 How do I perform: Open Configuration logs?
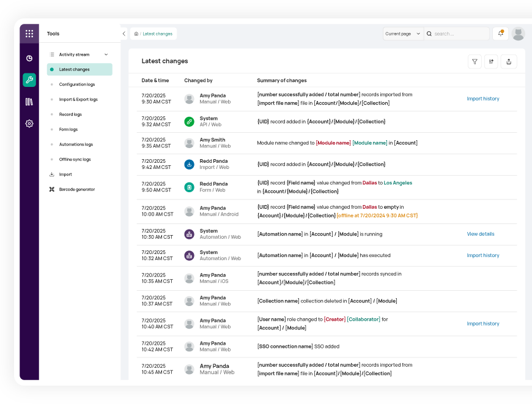(x=77, y=84)
